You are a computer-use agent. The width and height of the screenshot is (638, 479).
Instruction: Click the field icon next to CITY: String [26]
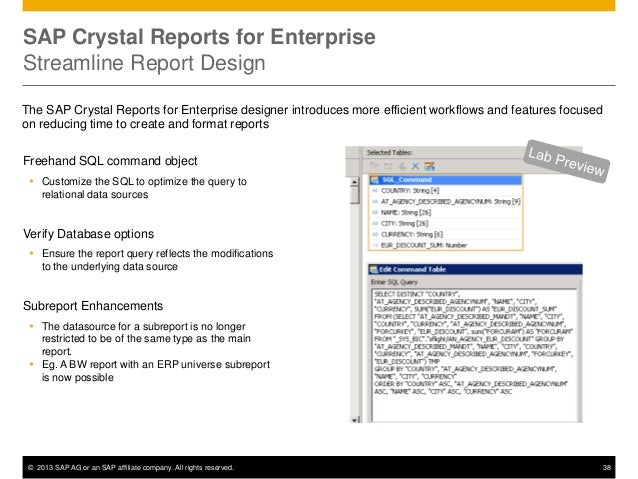(375, 223)
